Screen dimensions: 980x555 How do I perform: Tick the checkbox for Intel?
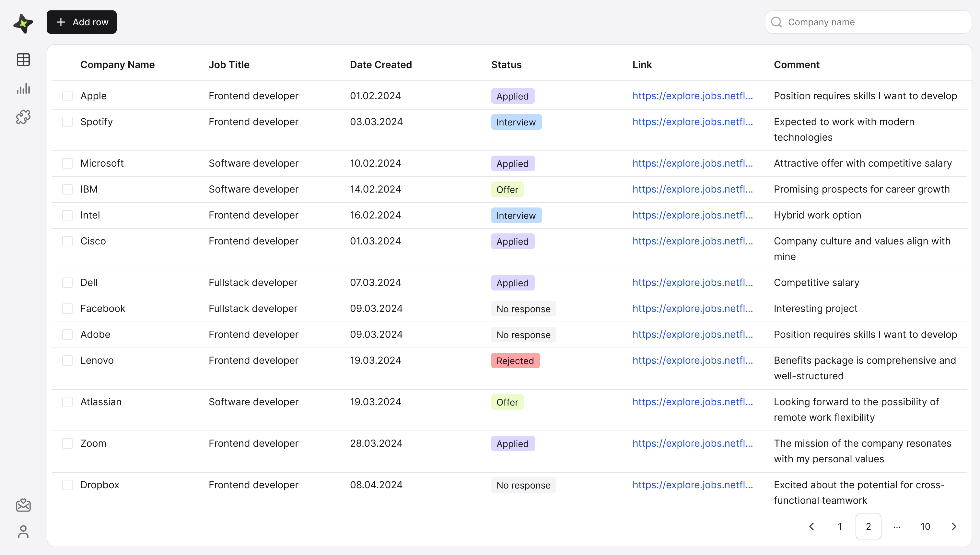67,215
